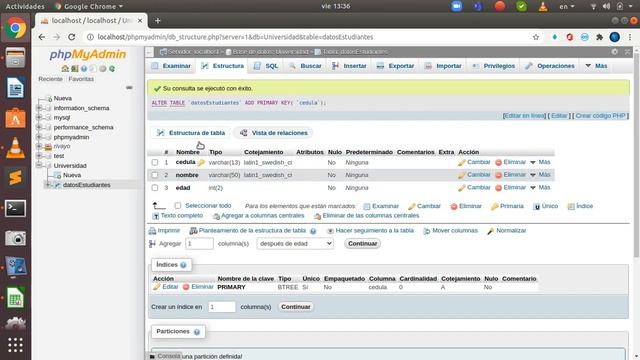The height and width of the screenshot is (360, 640).
Task: Open the Consola panel at bottom
Action: click(x=165, y=356)
